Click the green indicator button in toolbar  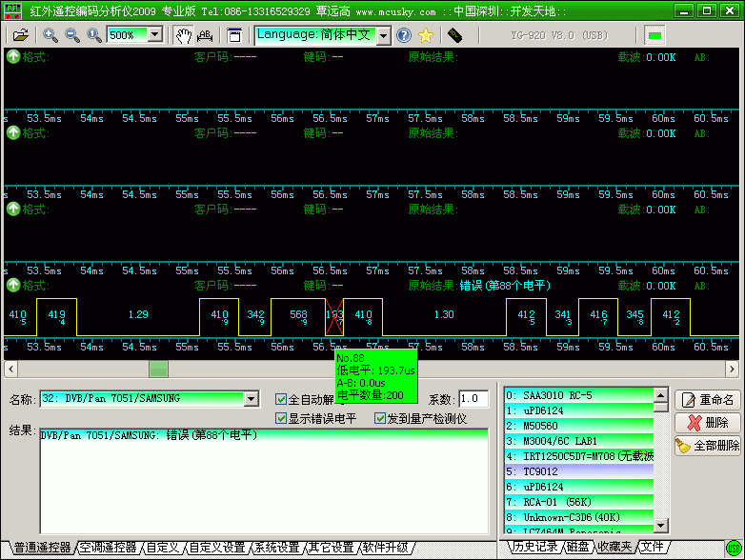point(654,35)
